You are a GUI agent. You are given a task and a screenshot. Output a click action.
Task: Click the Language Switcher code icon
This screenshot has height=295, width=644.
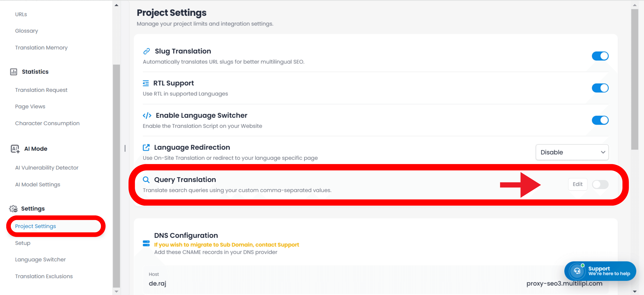coord(147,115)
